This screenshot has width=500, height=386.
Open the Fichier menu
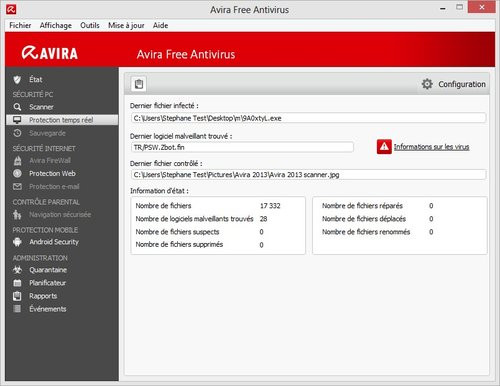[20, 25]
